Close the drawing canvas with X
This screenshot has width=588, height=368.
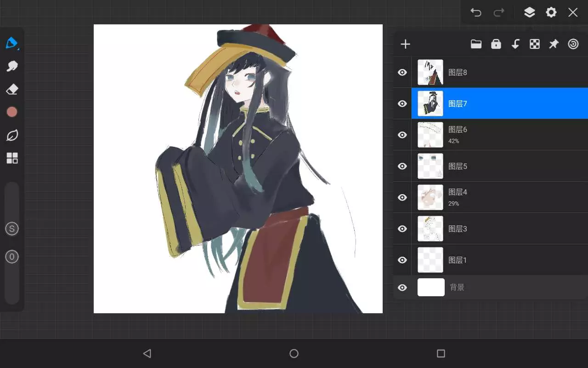[x=573, y=12]
